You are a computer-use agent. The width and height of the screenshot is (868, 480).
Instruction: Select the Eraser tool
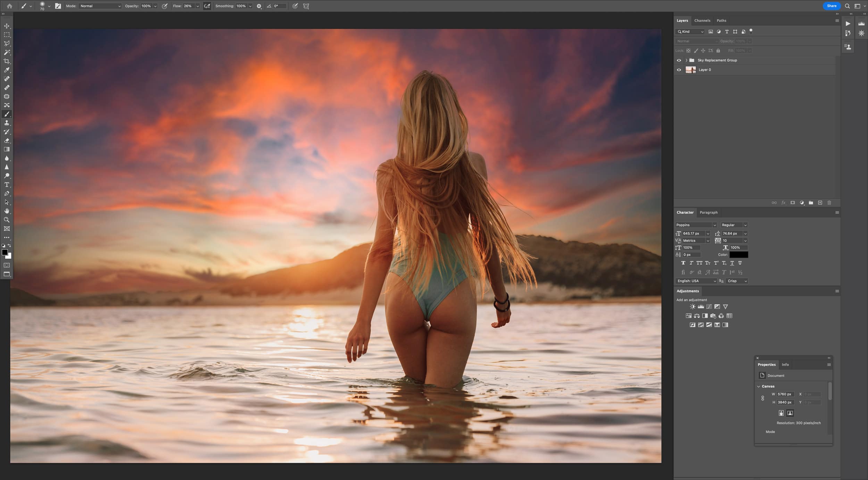pyautogui.click(x=7, y=141)
